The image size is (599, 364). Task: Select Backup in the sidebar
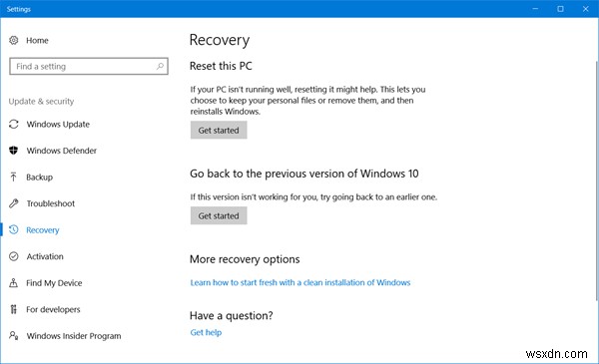(x=39, y=178)
